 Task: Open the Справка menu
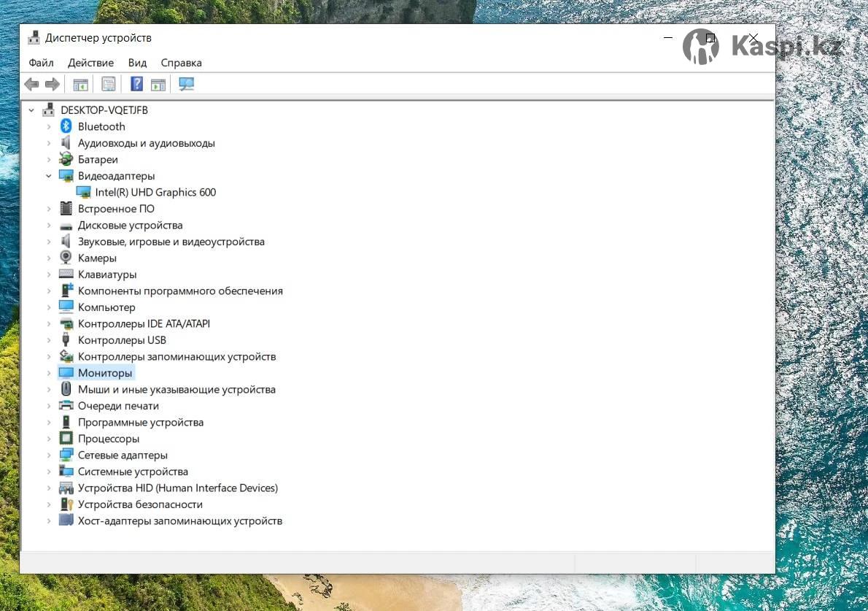pyautogui.click(x=181, y=63)
